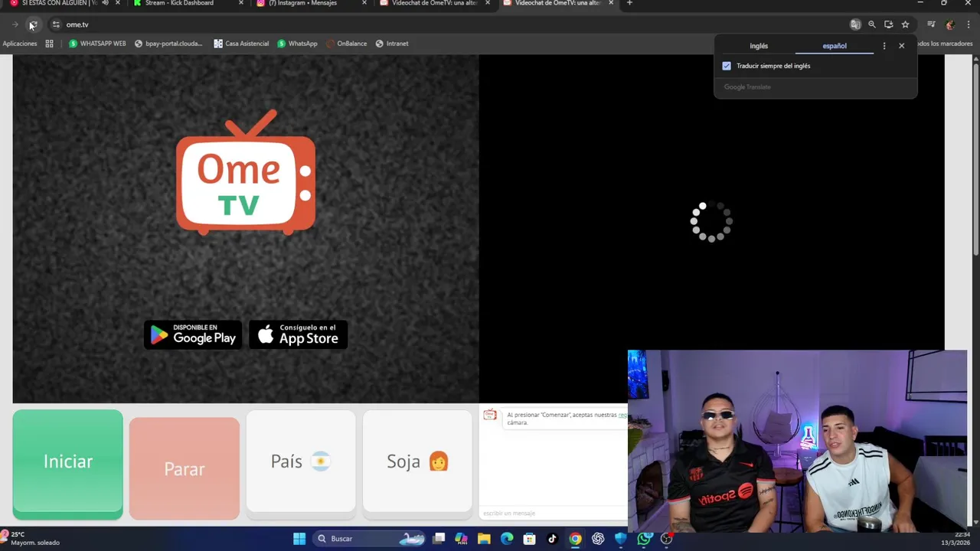Image resolution: width=980 pixels, height=551 pixels.
Task: Select the inglés tab in translate popup
Action: [759, 46]
